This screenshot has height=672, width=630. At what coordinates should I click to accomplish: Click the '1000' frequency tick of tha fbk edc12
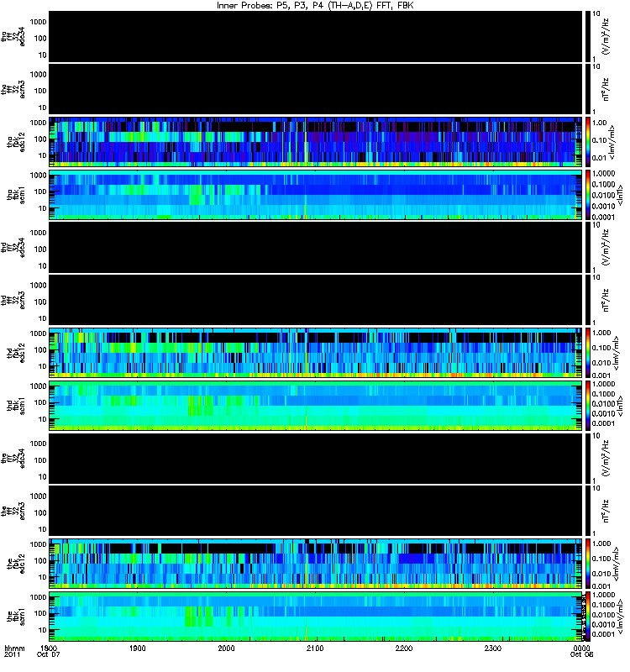coord(38,123)
